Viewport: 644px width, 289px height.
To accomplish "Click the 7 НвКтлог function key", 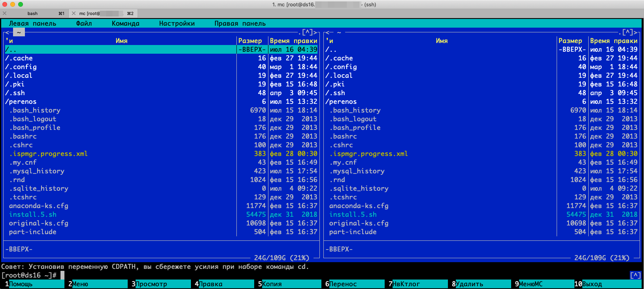I will point(418,284).
